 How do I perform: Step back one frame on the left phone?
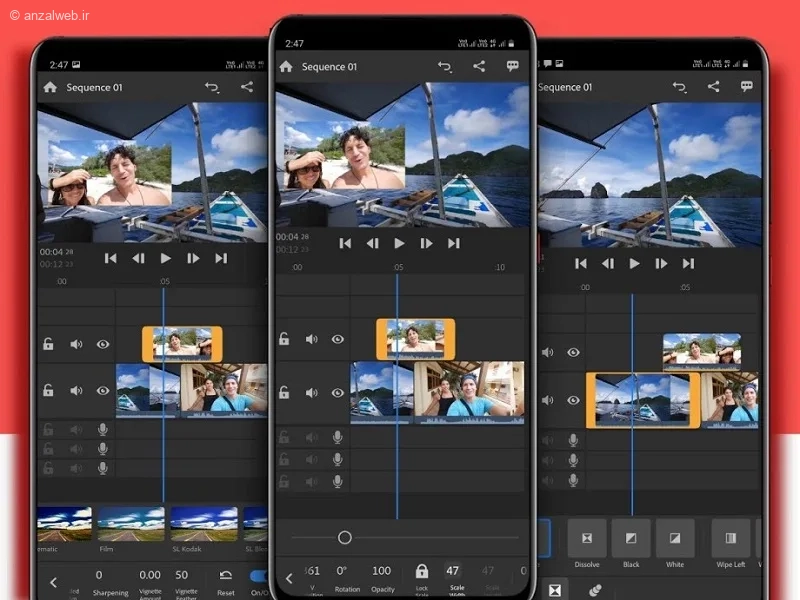click(x=138, y=258)
